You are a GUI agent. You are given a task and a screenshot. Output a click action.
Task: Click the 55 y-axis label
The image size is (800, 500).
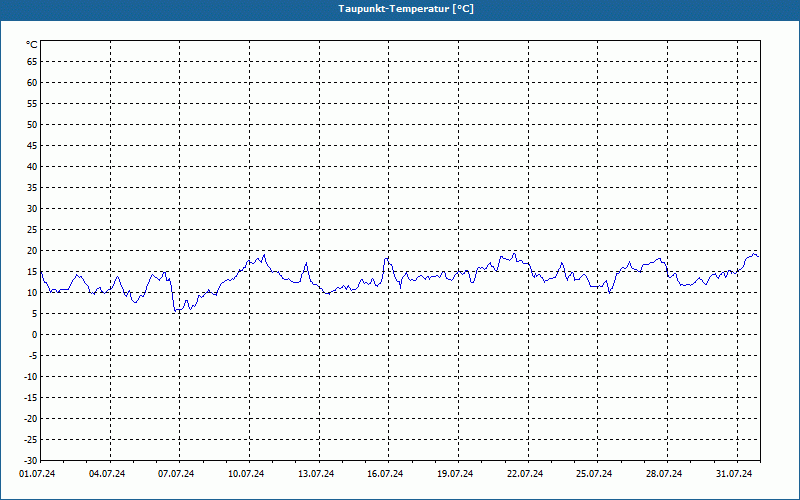[32, 104]
